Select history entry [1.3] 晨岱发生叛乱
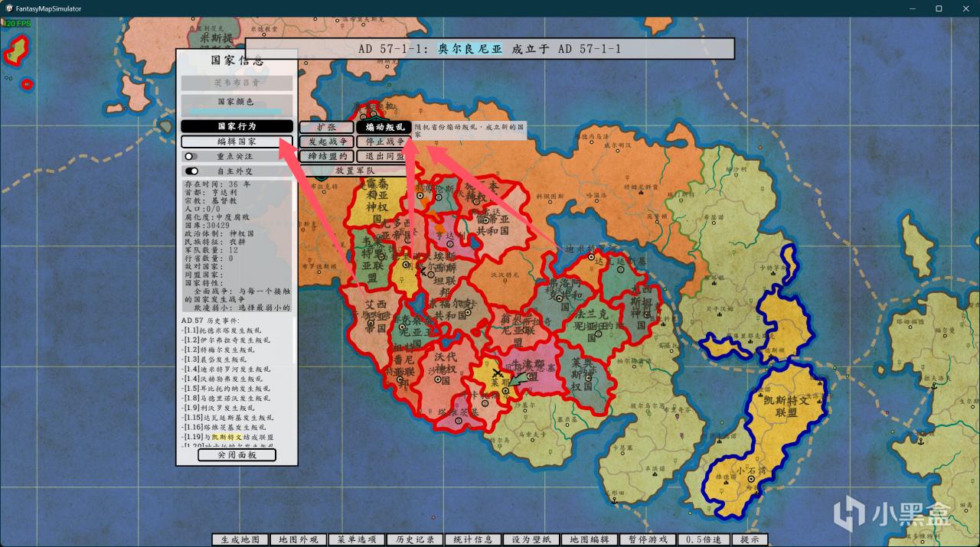980x547 pixels. pyautogui.click(x=214, y=359)
